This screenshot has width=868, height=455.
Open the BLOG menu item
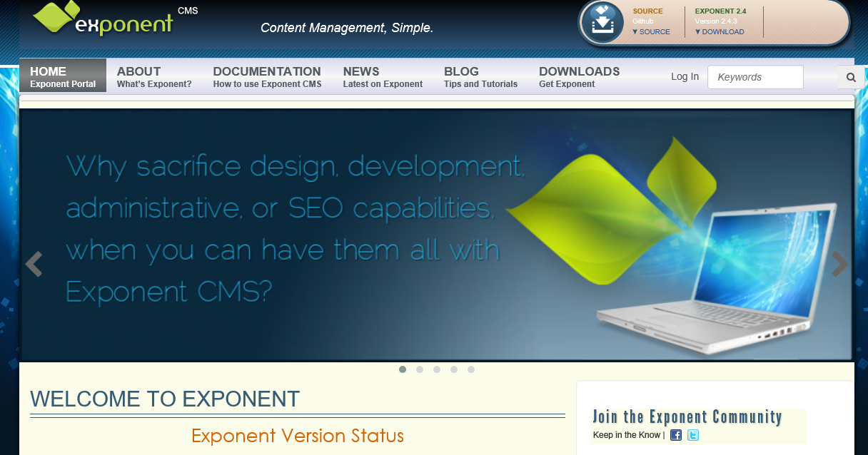480,76
